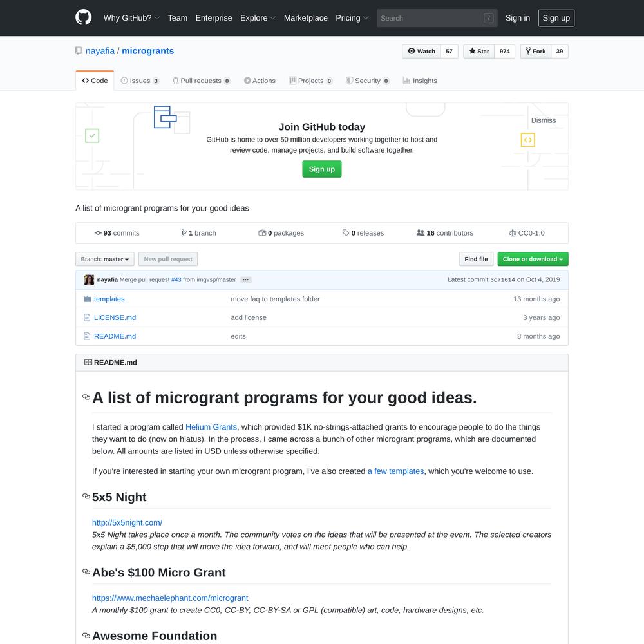Viewport: 644px width, 644px height.
Task: Click anchor icon beside main README title
Action: (x=86, y=397)
